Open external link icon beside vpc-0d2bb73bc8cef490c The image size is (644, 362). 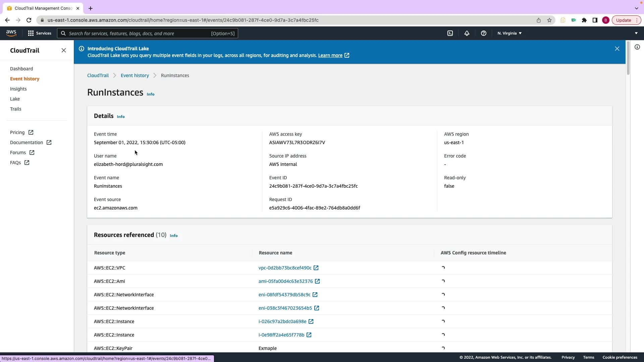click(316, 268)
